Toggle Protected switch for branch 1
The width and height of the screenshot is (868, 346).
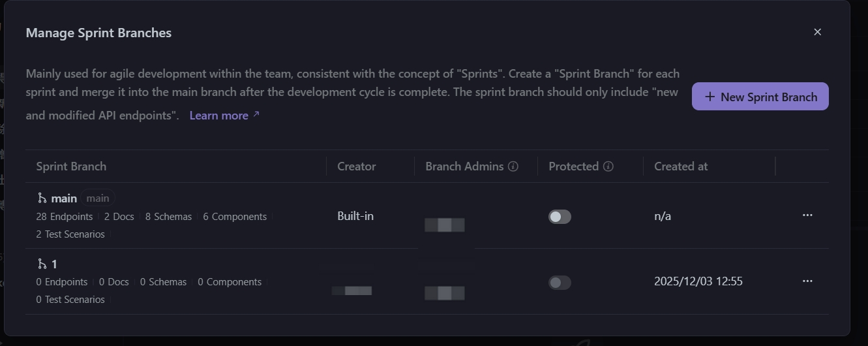point(560,283)
